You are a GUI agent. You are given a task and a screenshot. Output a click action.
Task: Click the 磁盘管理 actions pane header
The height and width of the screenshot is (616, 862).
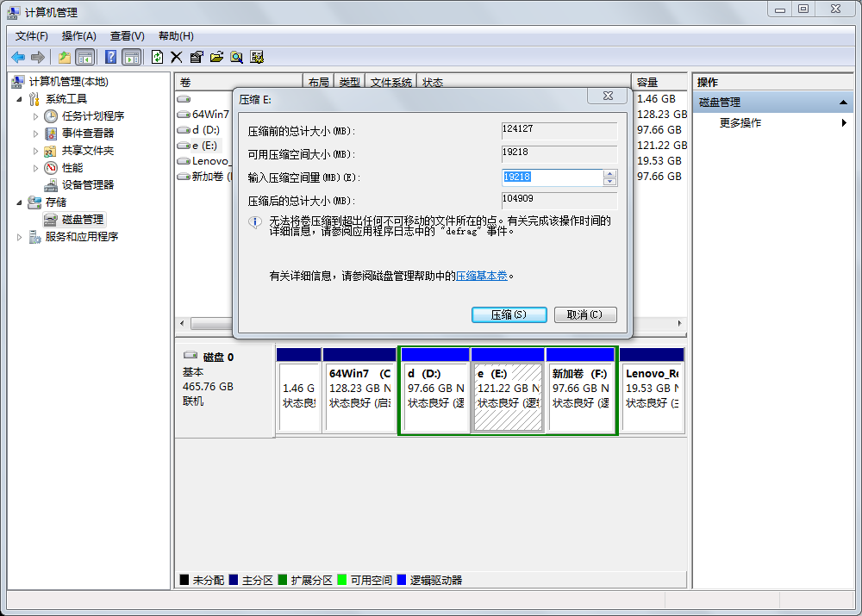(x=773, y=103)
